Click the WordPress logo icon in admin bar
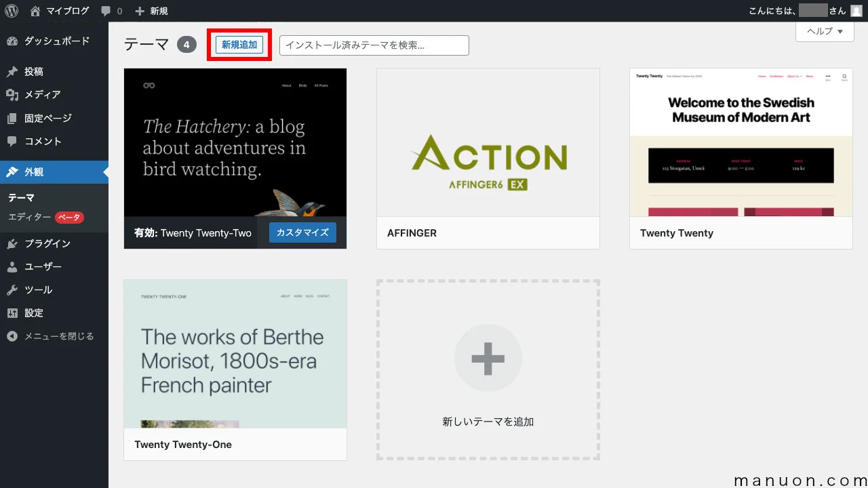The image size is (868, 488). pos(12,11)
